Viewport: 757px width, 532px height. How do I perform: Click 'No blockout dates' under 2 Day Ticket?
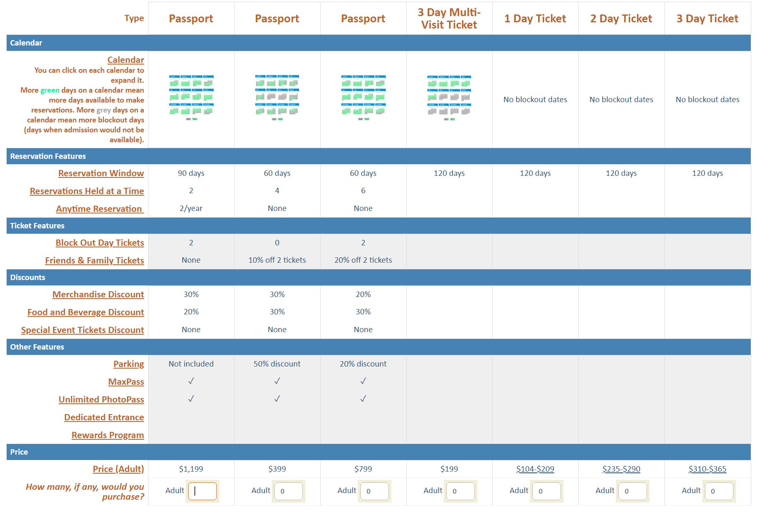pos(621,100)
